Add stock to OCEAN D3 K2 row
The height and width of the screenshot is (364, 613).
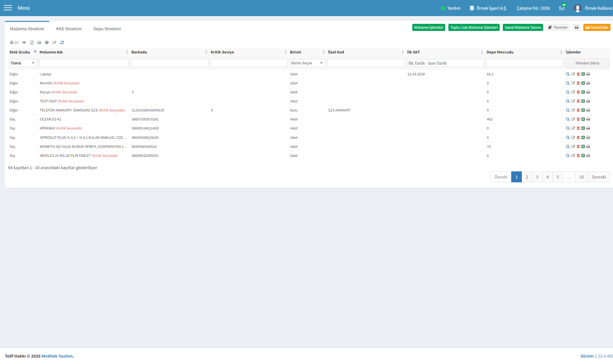click(583, 119)
